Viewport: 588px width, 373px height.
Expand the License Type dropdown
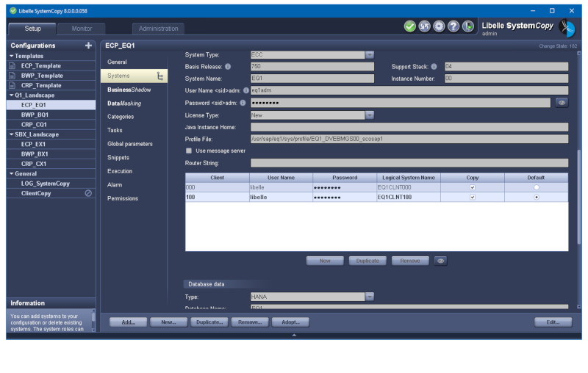click(370, 115)
